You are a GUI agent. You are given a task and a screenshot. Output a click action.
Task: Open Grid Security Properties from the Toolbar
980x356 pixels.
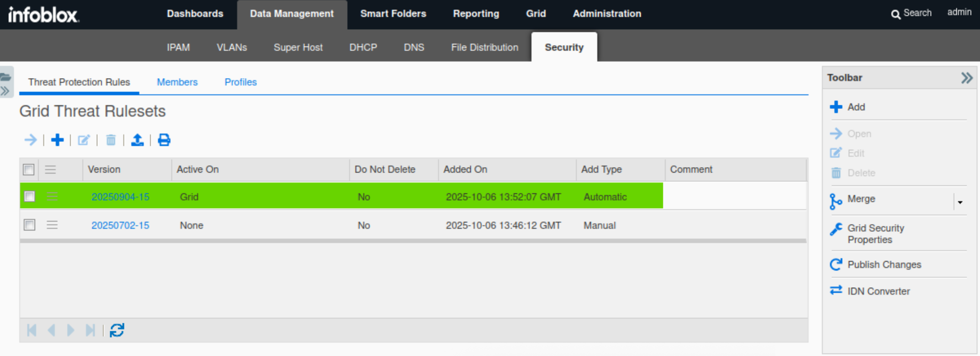[x=836, y=229]
